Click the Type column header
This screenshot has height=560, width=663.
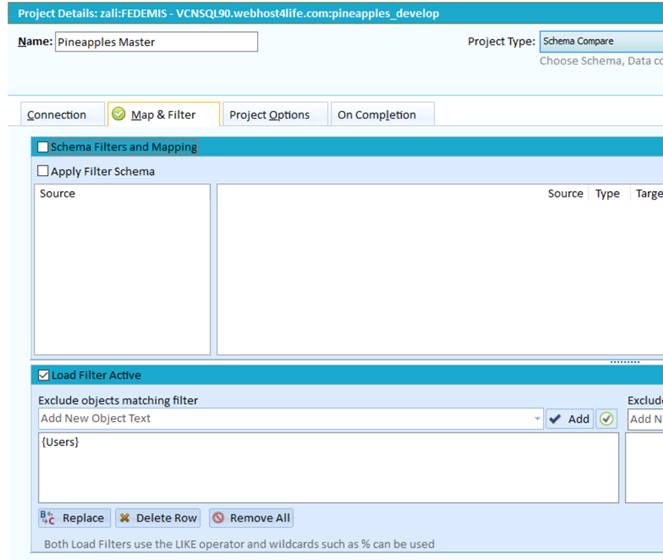607,194
